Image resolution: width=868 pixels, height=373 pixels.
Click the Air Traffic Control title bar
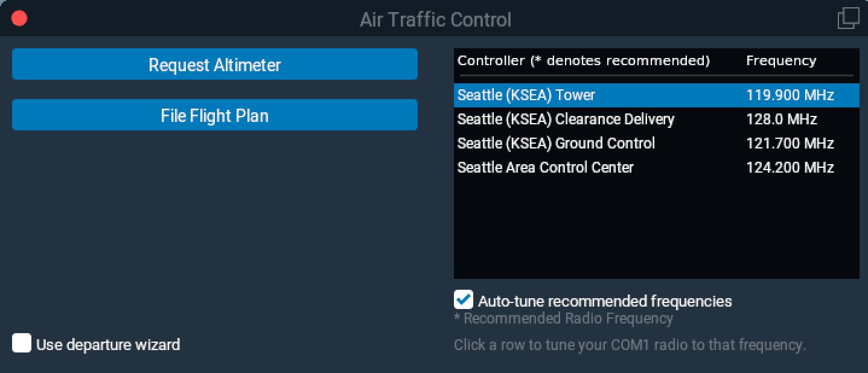tap(435, 19)
